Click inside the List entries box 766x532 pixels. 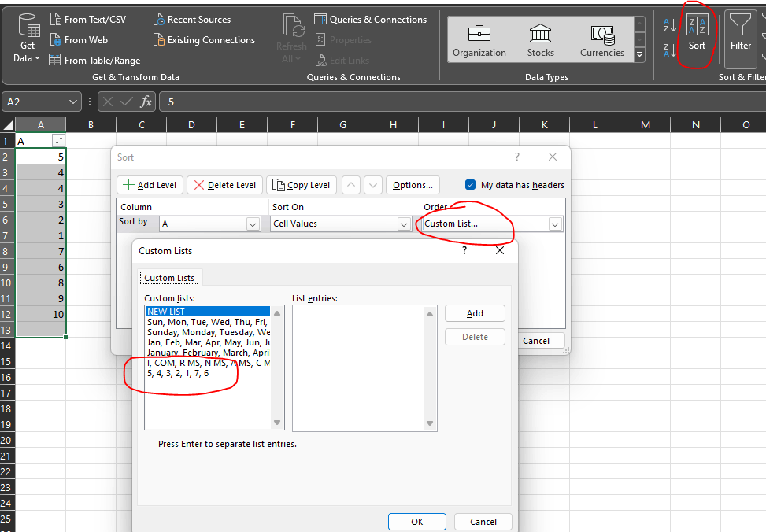click(x=358, y=368)
